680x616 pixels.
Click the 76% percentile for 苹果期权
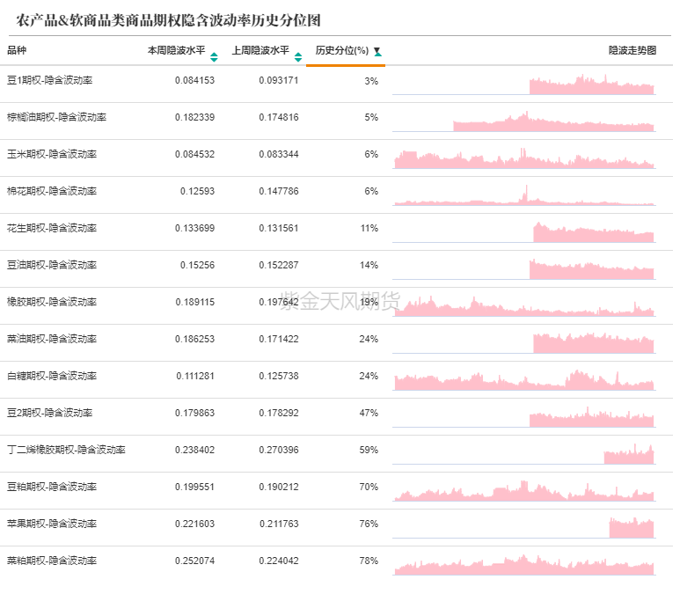[x=369, y=524]
